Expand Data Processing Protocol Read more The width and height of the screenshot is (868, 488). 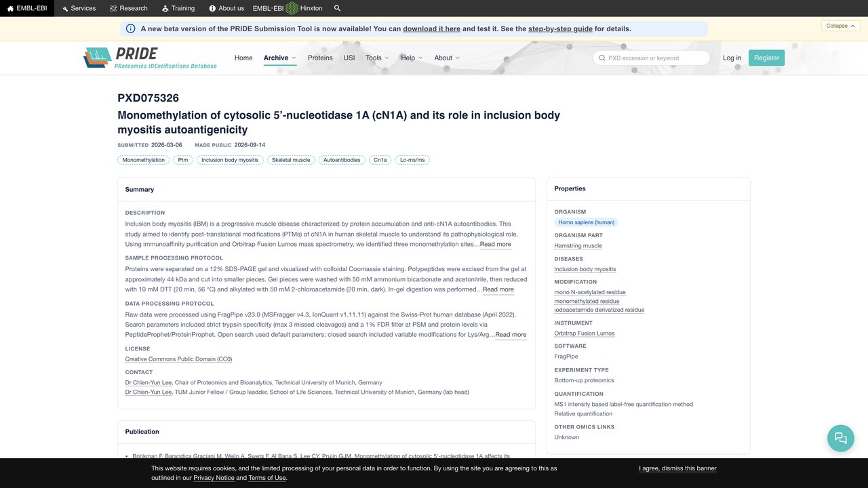click(511, 334)
